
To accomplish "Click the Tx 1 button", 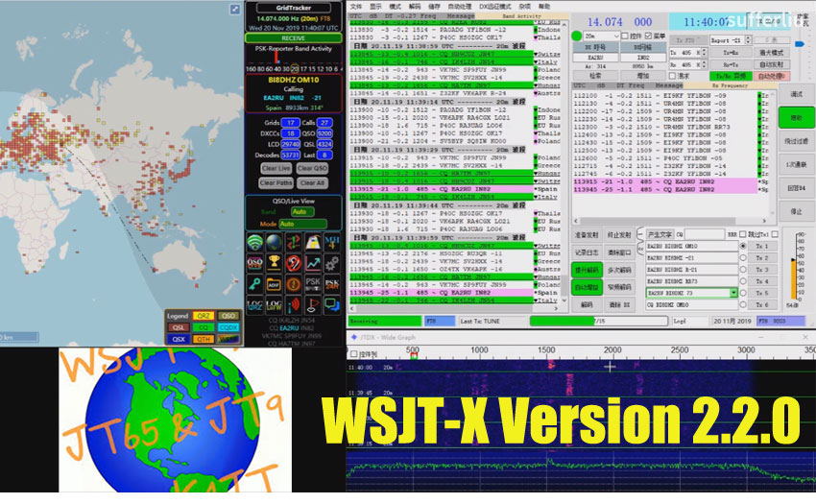I will tap(762, 246).
